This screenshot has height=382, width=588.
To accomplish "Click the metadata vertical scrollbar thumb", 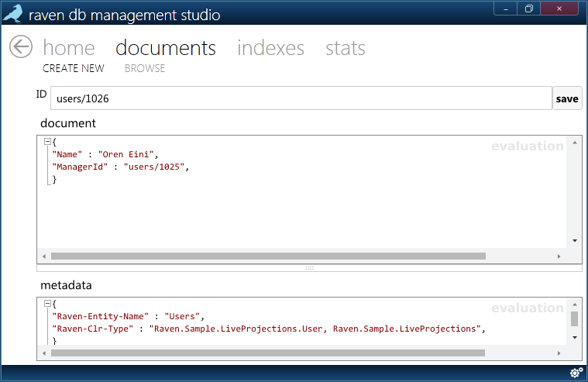I will click(x=575, y=319).
